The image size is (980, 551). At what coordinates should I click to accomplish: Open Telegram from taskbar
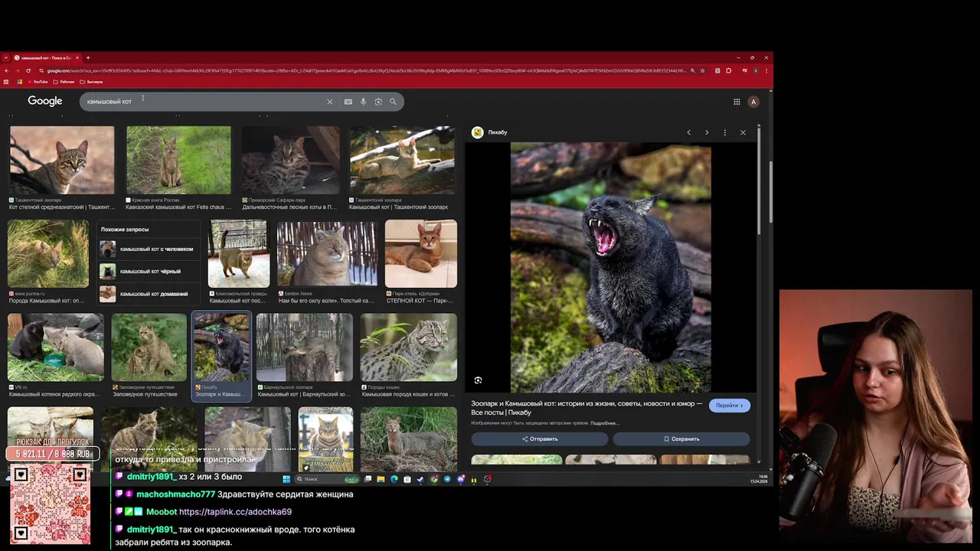[447, 479]
